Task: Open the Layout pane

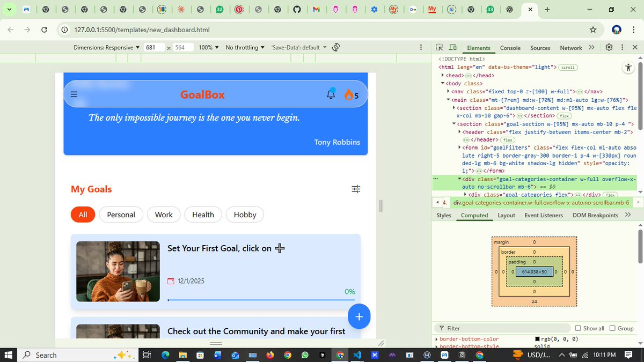Action: click(x=506, y=215)
